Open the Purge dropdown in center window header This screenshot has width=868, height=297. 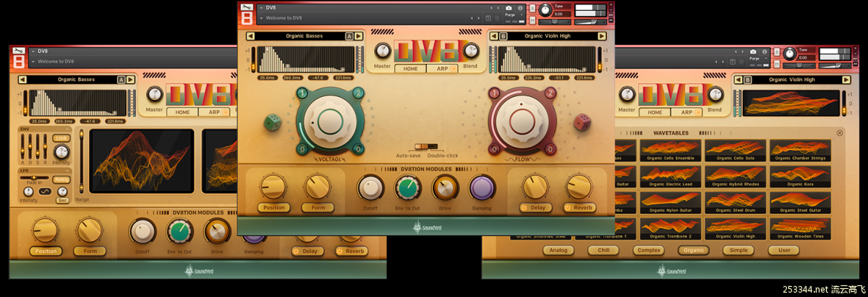pyautogui.click(x=513, y=14)
